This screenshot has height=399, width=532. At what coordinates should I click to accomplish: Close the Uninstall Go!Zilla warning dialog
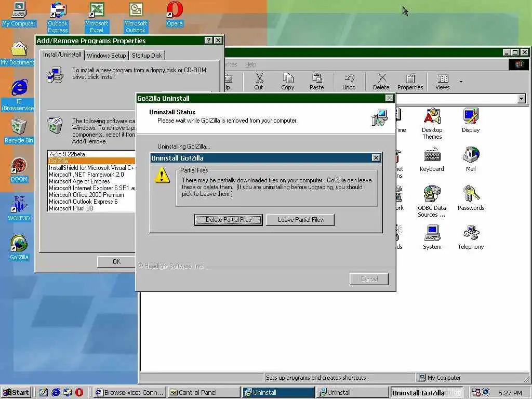tap(376, 158)
